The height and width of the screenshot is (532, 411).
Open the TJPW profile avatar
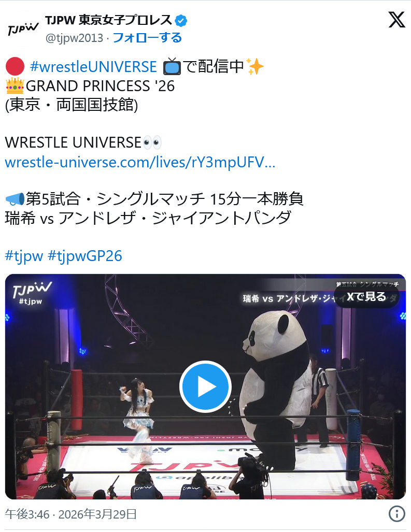coord(23,29)
